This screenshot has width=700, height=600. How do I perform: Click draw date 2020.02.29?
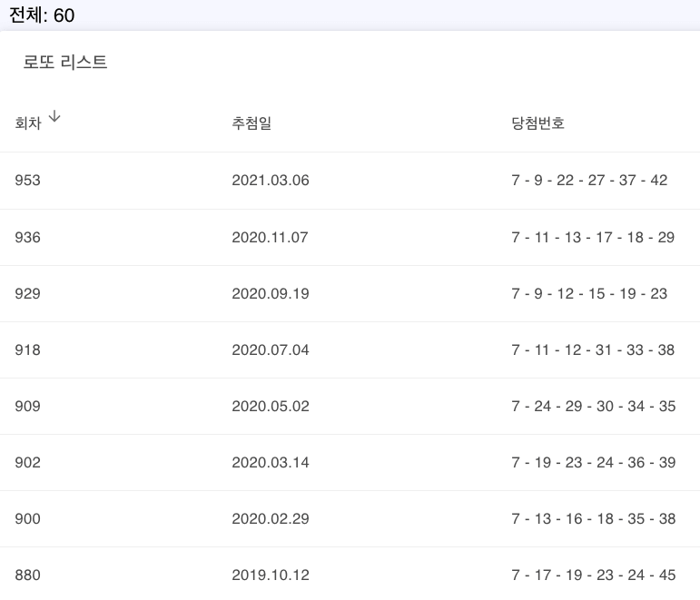pos(271,518)
